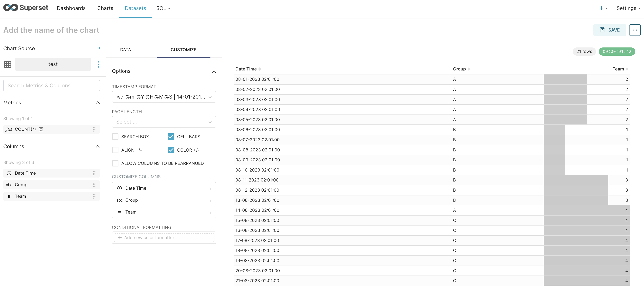Image resolution: width=644 pixels, height=292 pixels.
Task: Click clock icon beside Date Time column
Action: tap(9, 173)
